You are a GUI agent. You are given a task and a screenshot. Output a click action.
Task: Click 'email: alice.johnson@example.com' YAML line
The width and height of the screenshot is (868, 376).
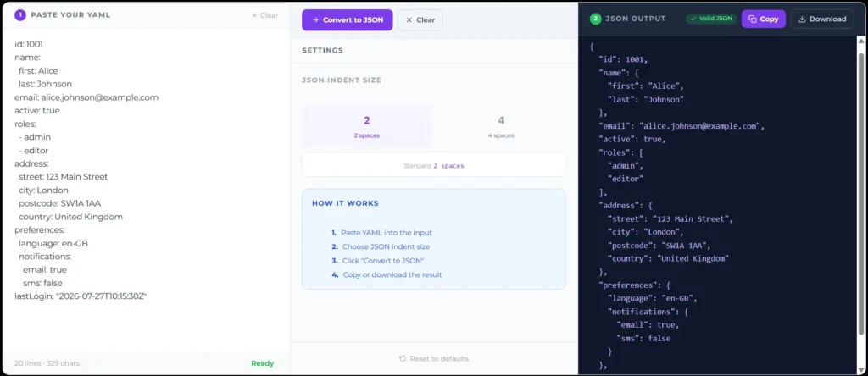coord(86,97)
